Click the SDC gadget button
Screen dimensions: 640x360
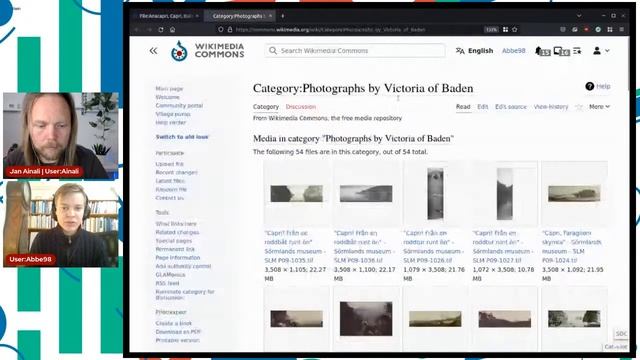621,333
